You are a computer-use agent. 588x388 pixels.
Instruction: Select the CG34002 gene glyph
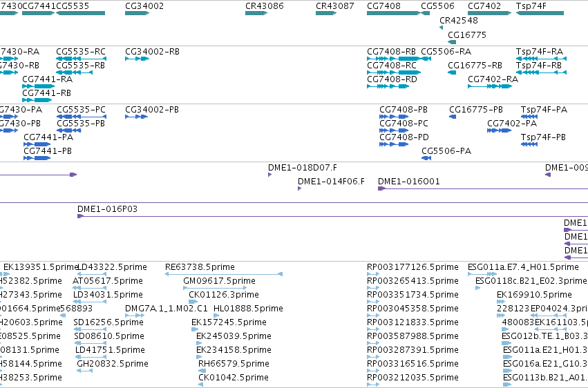(137, 13)
